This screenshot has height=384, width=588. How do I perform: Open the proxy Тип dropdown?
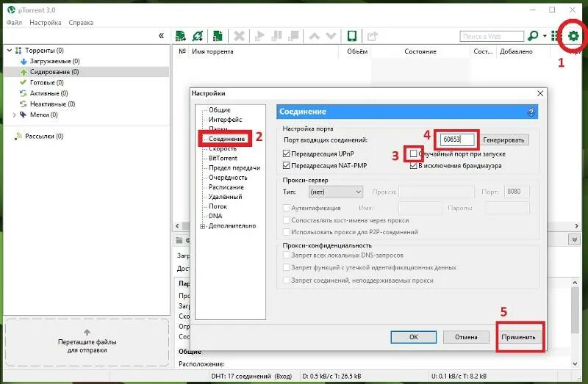click(336, 192)
